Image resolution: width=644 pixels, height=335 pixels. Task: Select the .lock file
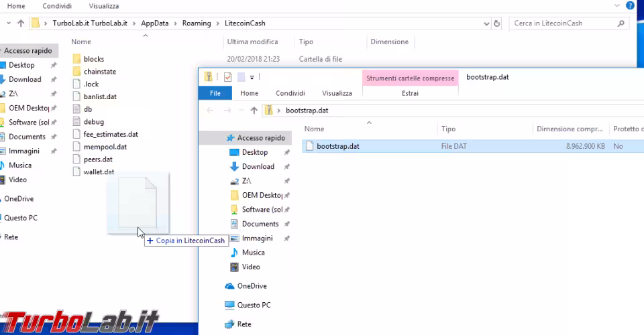[91, 84]
